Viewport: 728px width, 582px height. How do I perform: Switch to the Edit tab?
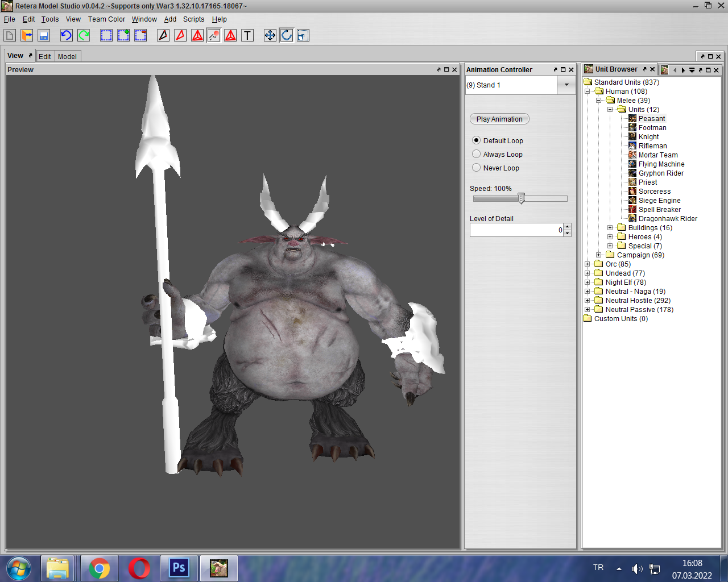point(44,56)
